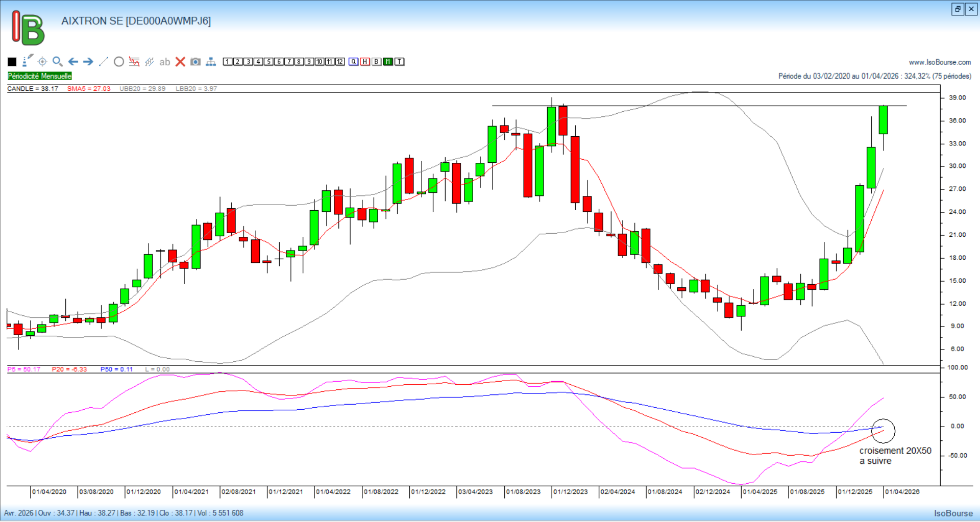Screen dimensions: 980x522
Task: Toggle the H periodicity button
Action: click(365, 62)
